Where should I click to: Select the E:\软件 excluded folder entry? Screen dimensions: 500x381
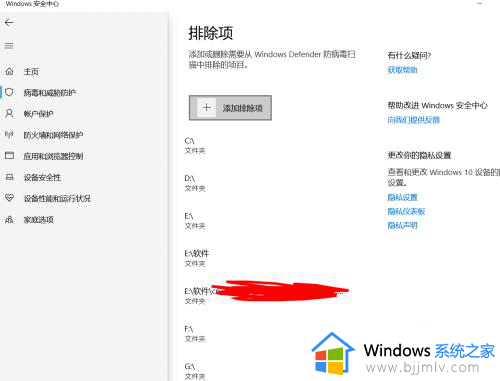coord(197,259)
